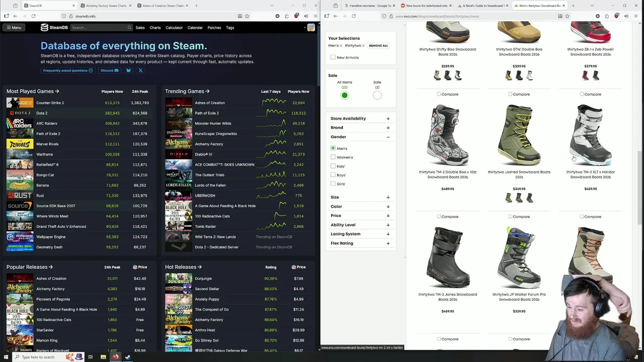Select the All Items radio option

pos(345,96)
